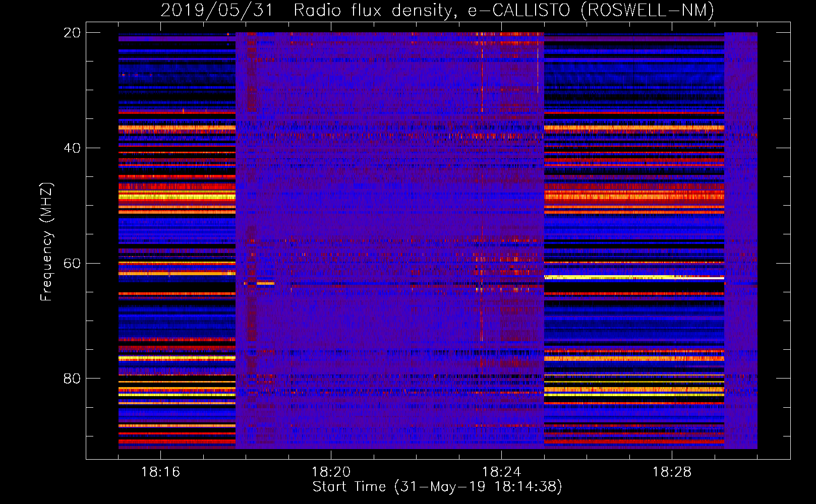Screen dimensions: 816x504
Task: Click the frequency tick label 80
Action: 72,378
